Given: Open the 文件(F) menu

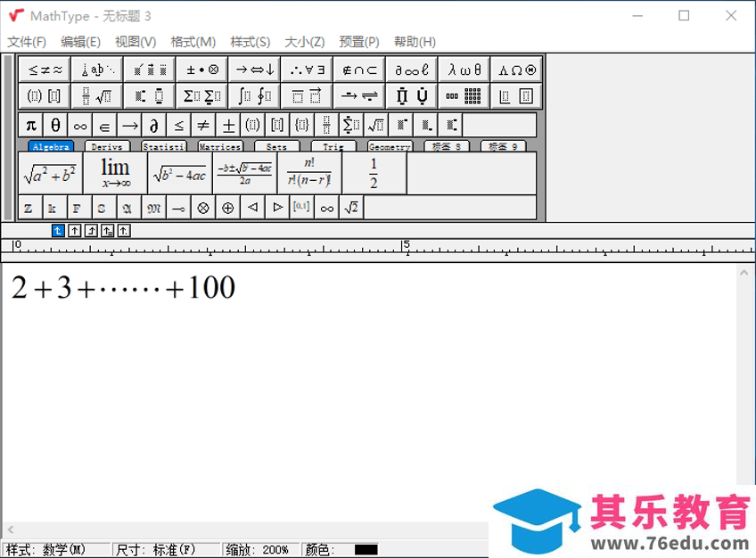Looking at the screenshot, I should pos(27,42).
